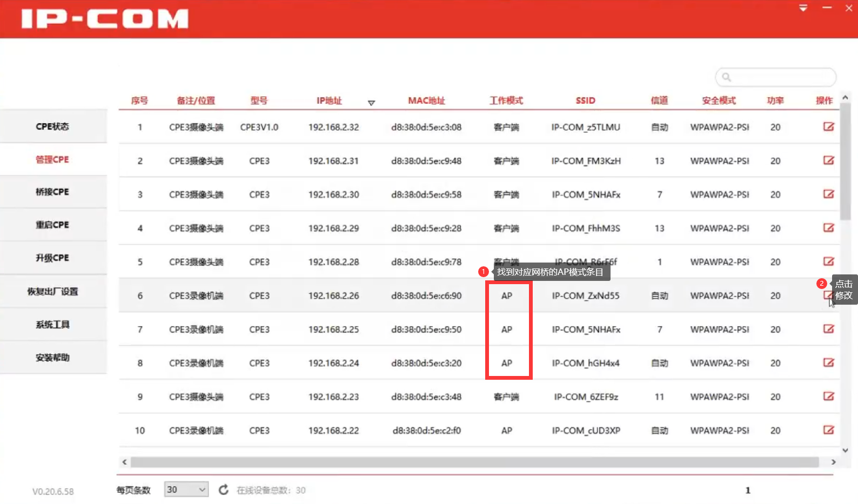Open the items-per-page dropdown showing 30

point(186,489)
